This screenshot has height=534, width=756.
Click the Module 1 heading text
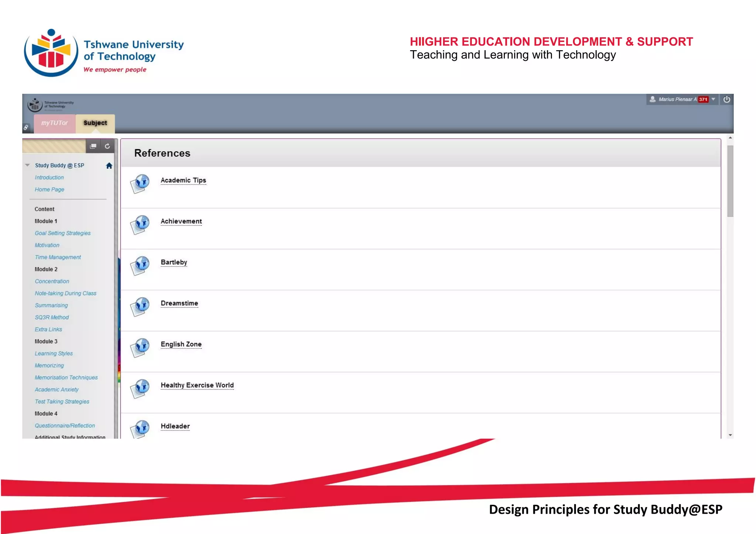tap(46, 221)
